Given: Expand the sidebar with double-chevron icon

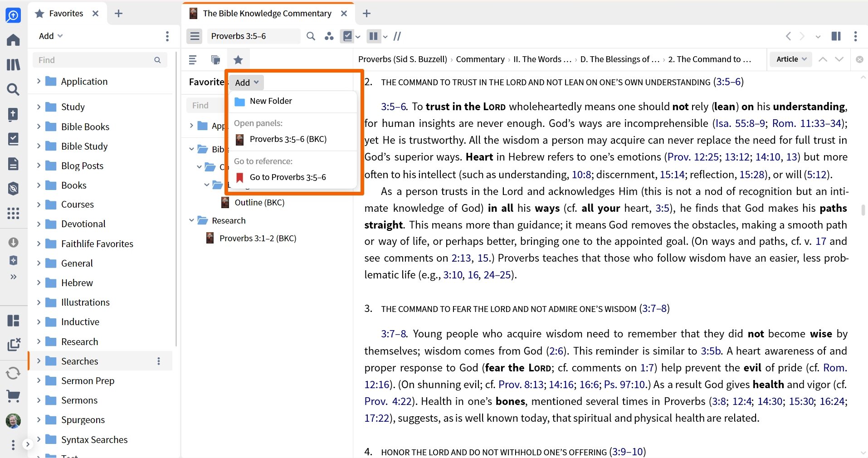Looking at the screenshot, I should click(14, 277).
